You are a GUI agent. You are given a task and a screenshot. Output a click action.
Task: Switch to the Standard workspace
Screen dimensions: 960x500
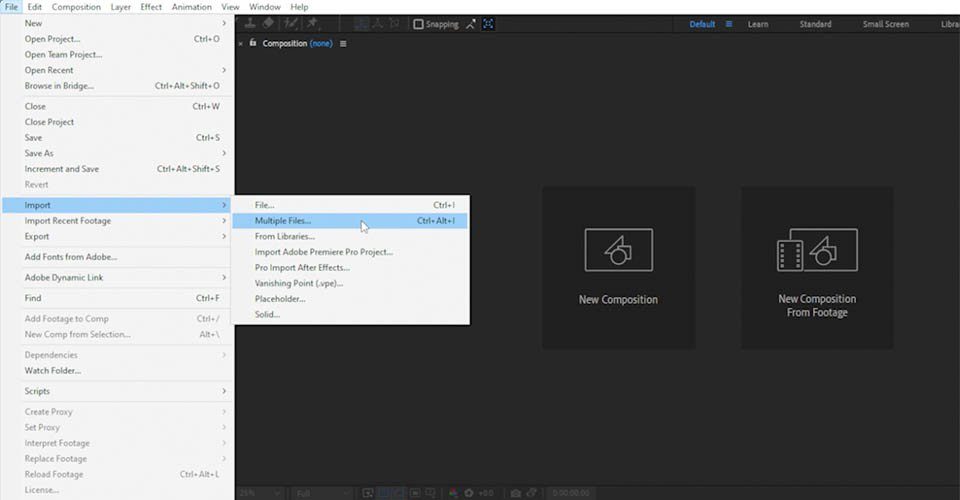(x=815, y=24)
